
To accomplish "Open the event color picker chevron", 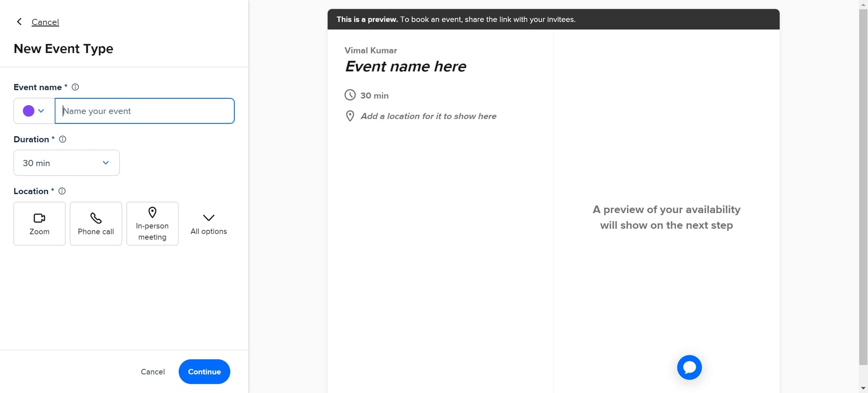I will pos(41,111).
